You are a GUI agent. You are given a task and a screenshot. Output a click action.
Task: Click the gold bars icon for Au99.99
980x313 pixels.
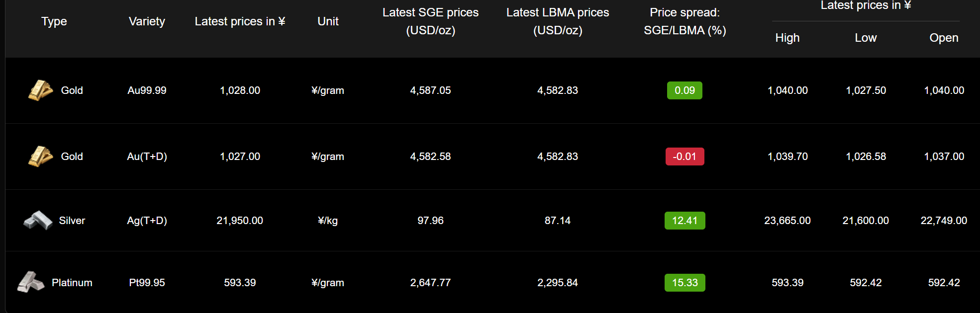point(40,90)
